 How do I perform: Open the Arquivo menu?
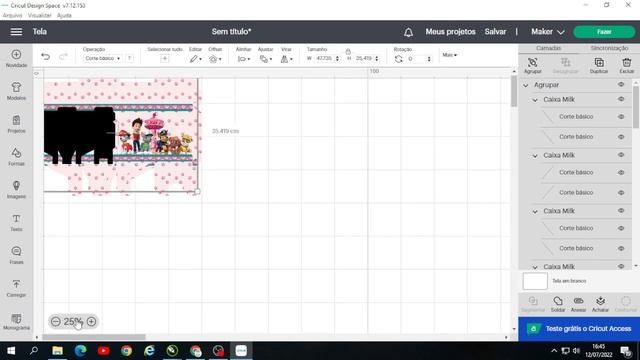coord(12,16)
